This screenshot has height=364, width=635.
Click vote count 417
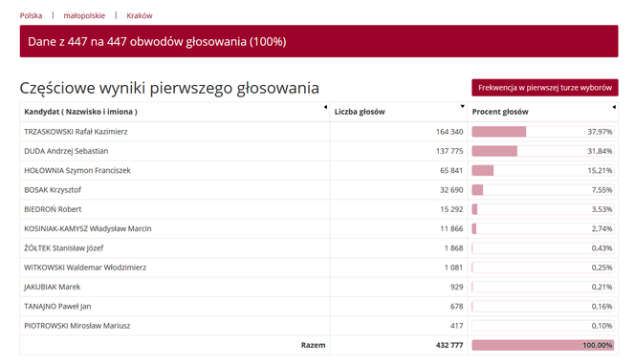456,326
